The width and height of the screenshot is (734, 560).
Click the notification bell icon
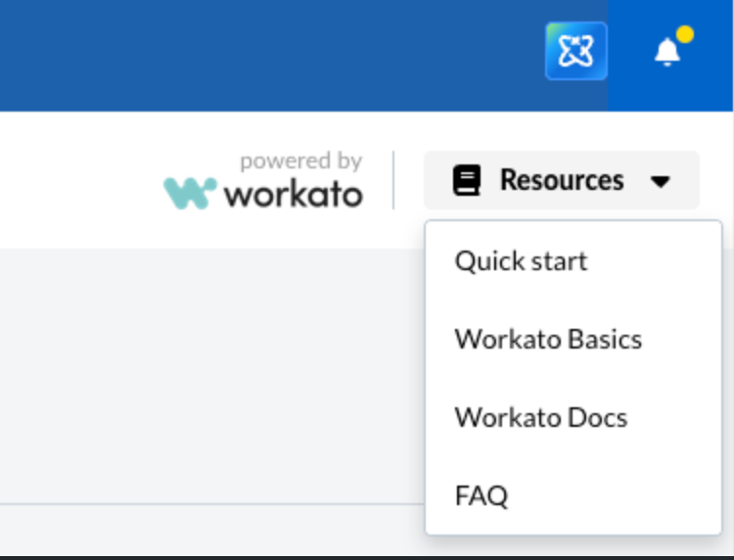[x=666, y=52]
